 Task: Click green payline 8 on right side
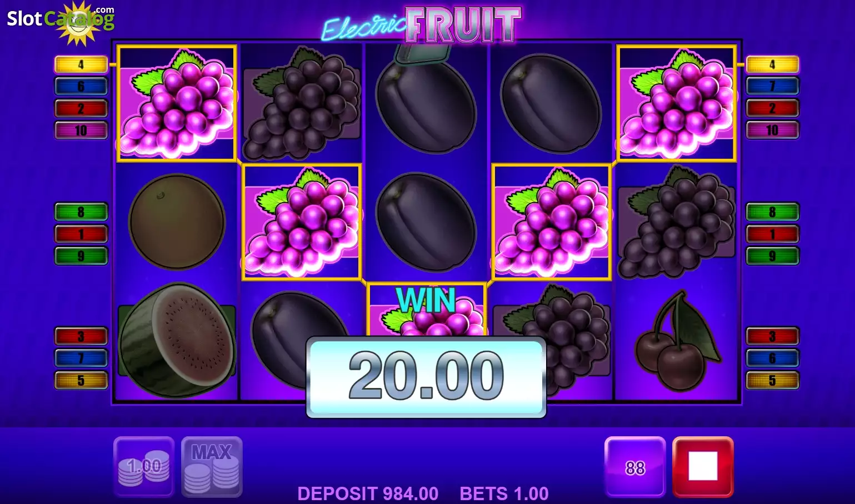coord(772,212)
